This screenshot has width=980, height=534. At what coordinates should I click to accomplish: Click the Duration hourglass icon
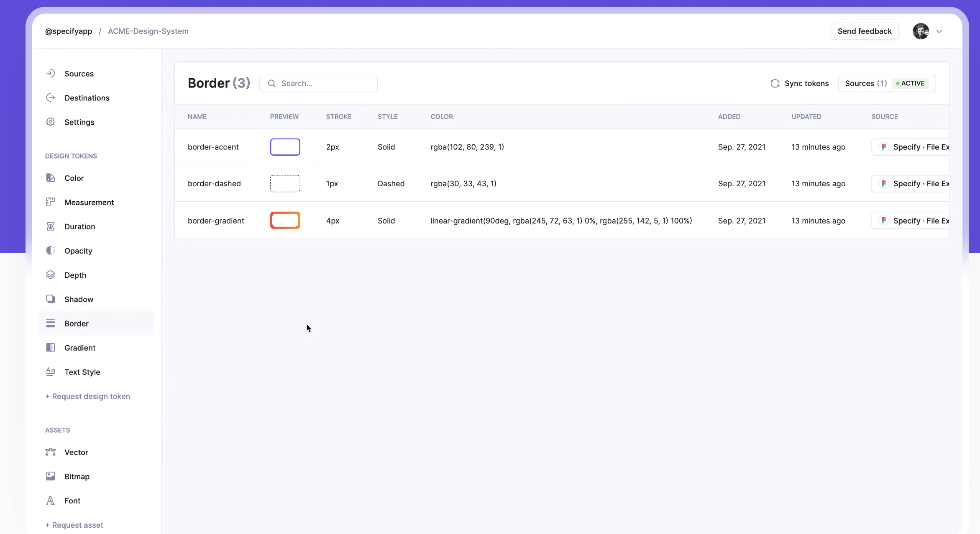coord(50,226)
